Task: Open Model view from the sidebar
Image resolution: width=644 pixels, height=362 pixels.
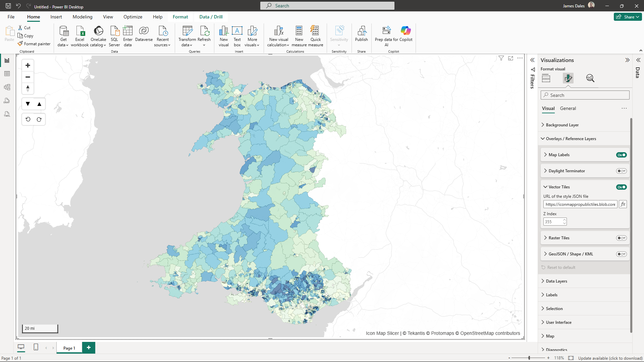Action: pyautogui.click(x=7, y=87)
